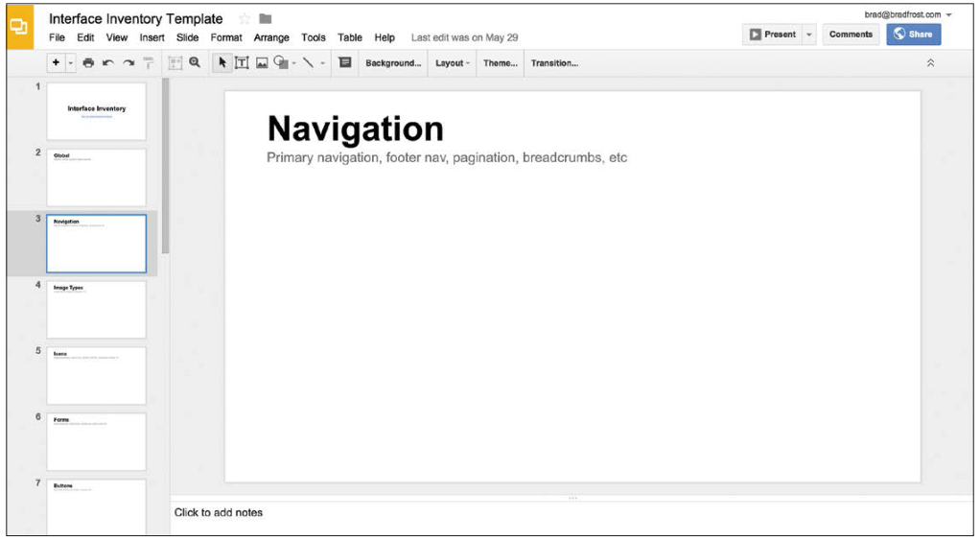
Task: Click to add notes field
Action: click(x=572, y=519)
